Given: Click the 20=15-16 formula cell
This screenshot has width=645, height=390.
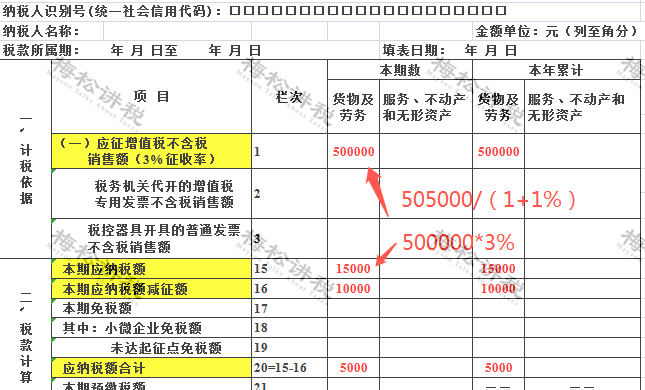Looking at the screenshot, I should 289,368.
